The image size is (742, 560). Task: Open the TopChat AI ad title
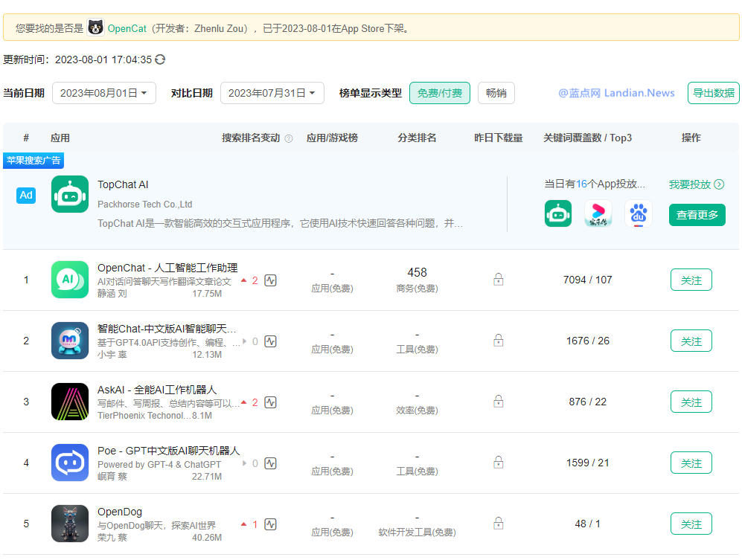coord(123,185)
